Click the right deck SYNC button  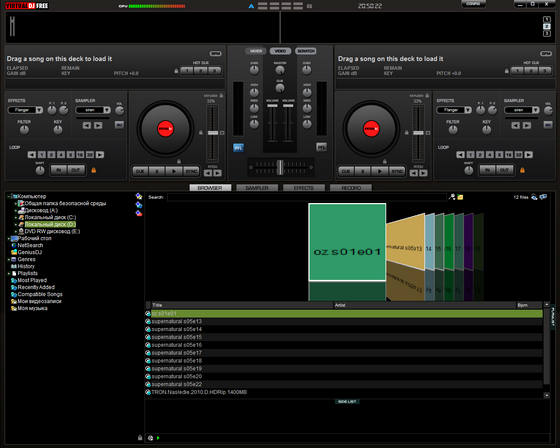point(397,171)
